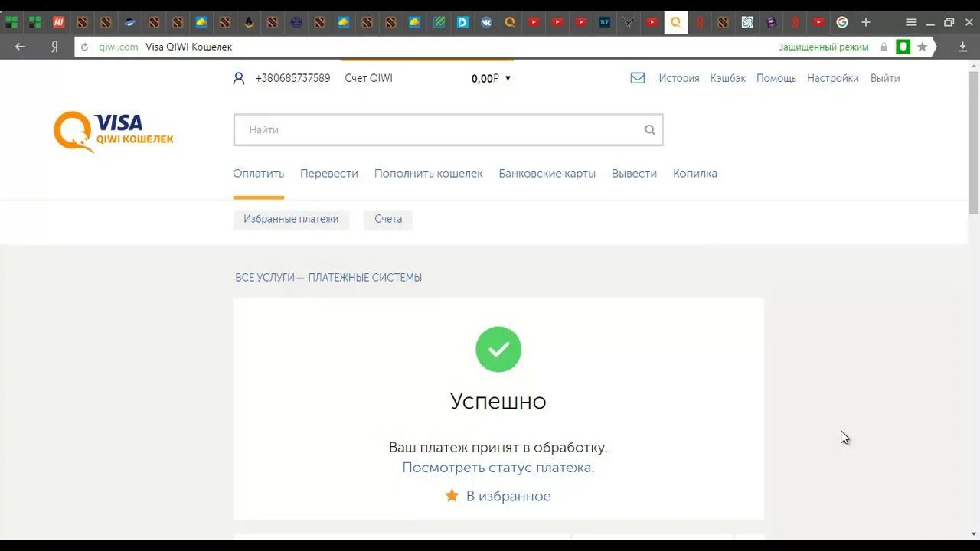Open Посмотреть статус платежа link
980x551 pixels.
tap(497, 468)
